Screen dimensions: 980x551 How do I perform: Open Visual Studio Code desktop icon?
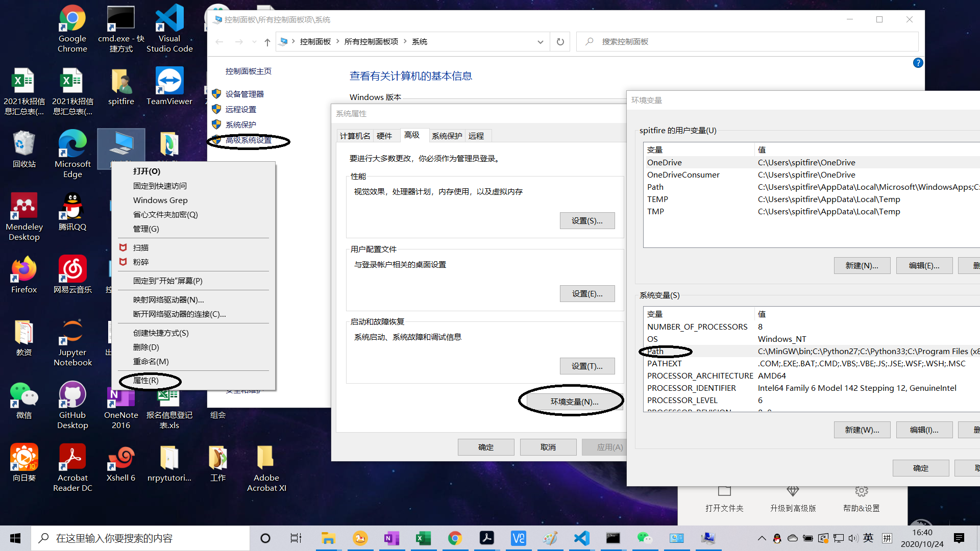169,29
